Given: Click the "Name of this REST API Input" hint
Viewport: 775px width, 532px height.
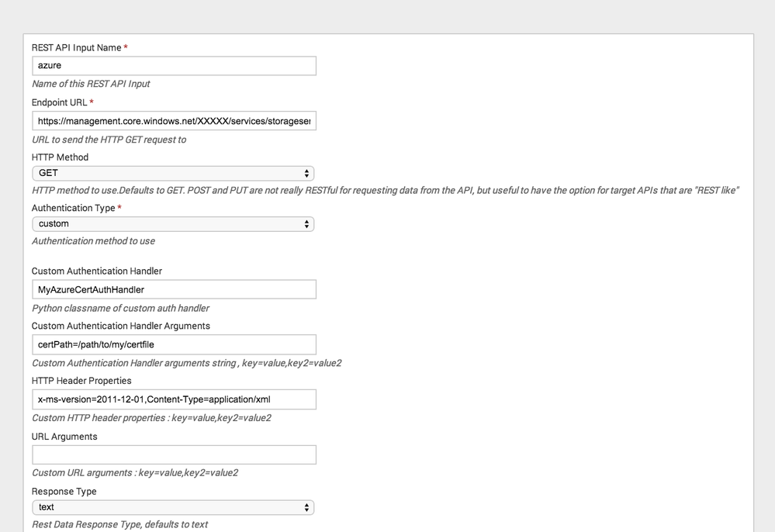Looking at the screenshot, I should [x=91, y=84].
